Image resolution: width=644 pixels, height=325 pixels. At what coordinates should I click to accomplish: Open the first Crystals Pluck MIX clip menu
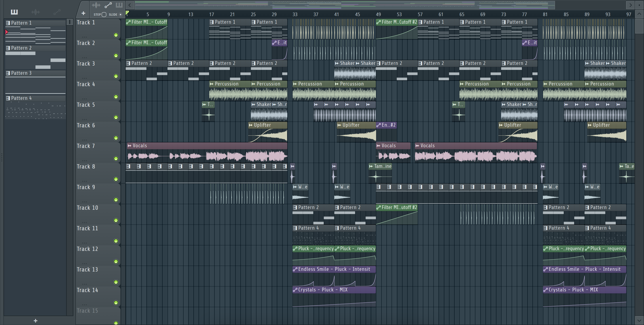(295, 290)
